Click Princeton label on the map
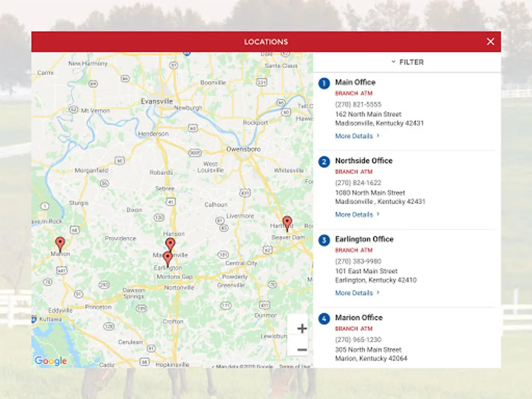532x399 pixels. pyautogui.click(x=98, y=307)
